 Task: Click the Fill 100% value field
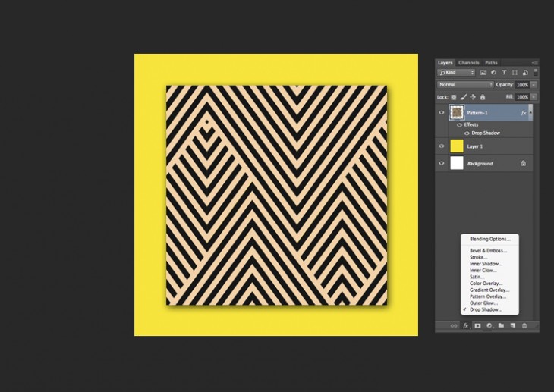click(x=522, y=97)
